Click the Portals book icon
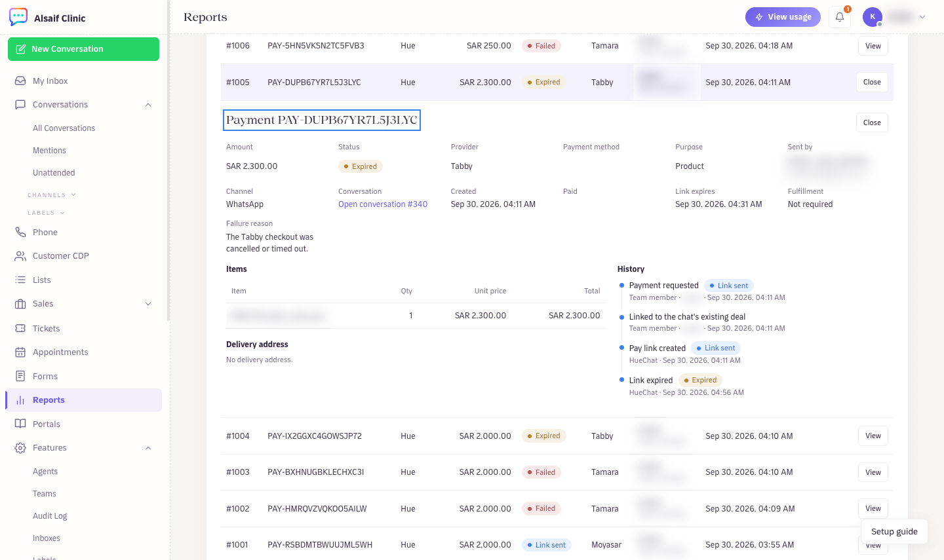The width and height of the screenshot is (944, 560). tap(20, 424)
